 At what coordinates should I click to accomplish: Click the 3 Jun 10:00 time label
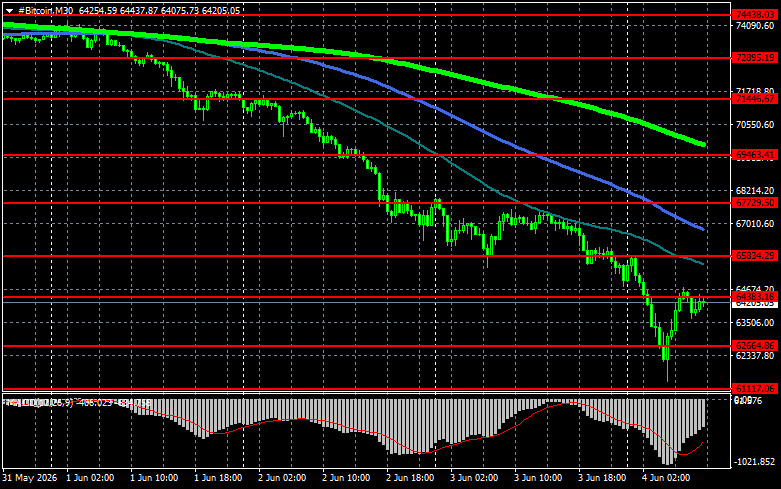[538, 478]
